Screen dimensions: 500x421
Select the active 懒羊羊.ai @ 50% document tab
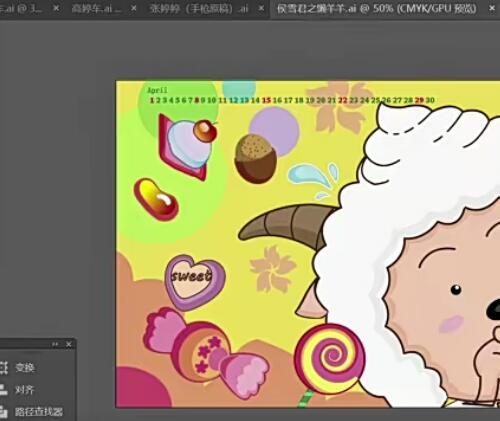pyautogui.click(x=376, y=9)
